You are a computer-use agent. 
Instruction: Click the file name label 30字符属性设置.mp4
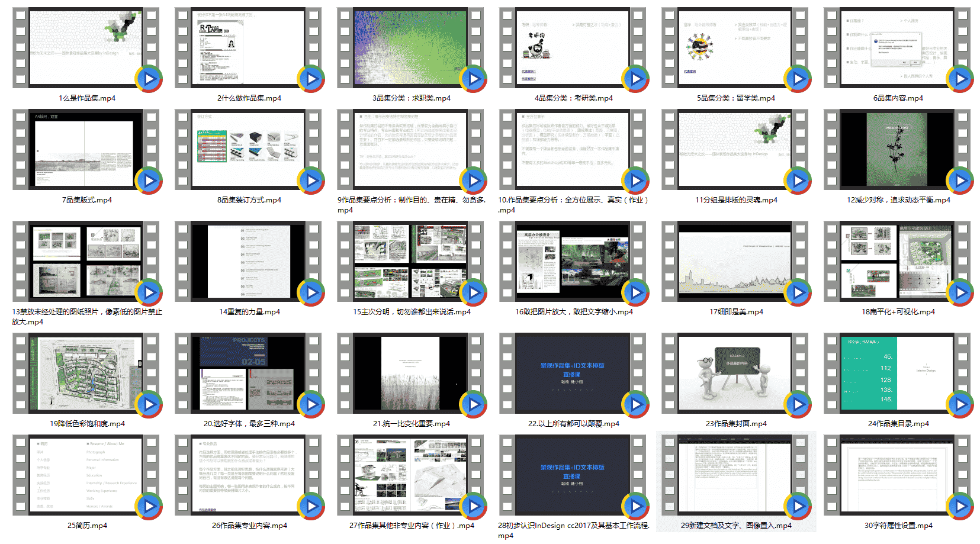pos(898,526)
